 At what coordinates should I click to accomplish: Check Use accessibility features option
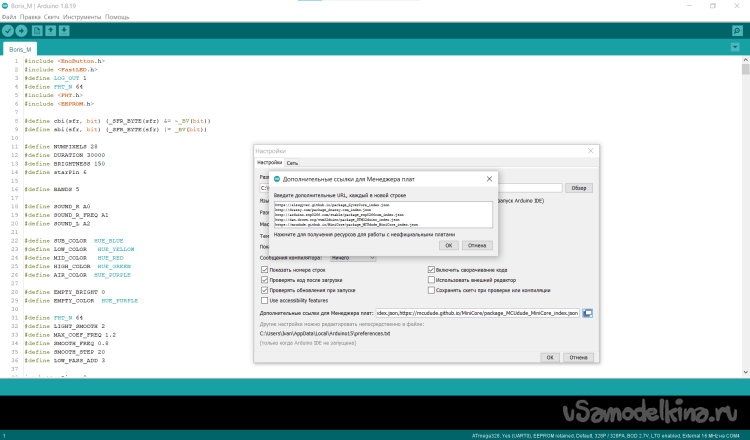(264, 300)
